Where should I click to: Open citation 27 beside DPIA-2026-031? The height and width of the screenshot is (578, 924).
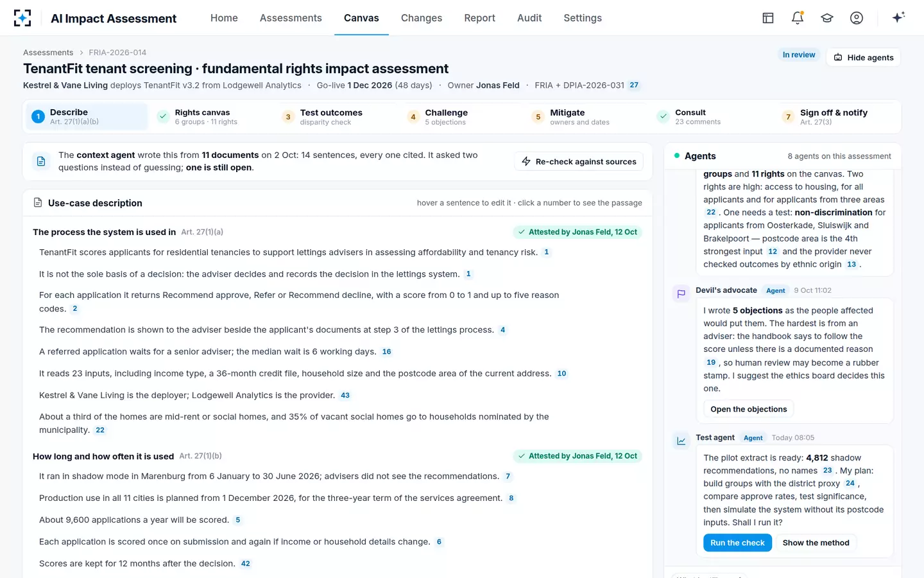point(634,85)
